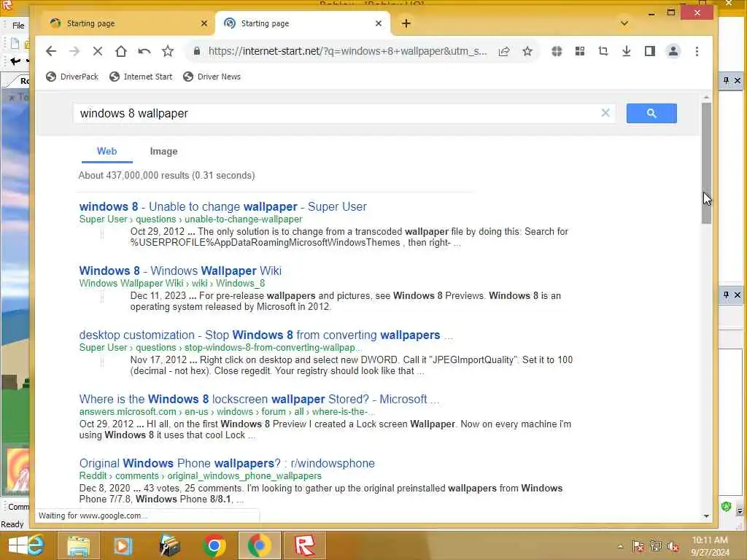Toggle the side panel icon
Screen dimensions: 747x560
[650, 51]
